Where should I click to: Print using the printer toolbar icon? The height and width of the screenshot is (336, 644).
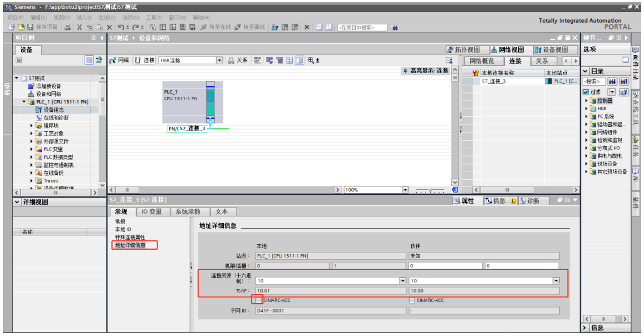point(68,27)
